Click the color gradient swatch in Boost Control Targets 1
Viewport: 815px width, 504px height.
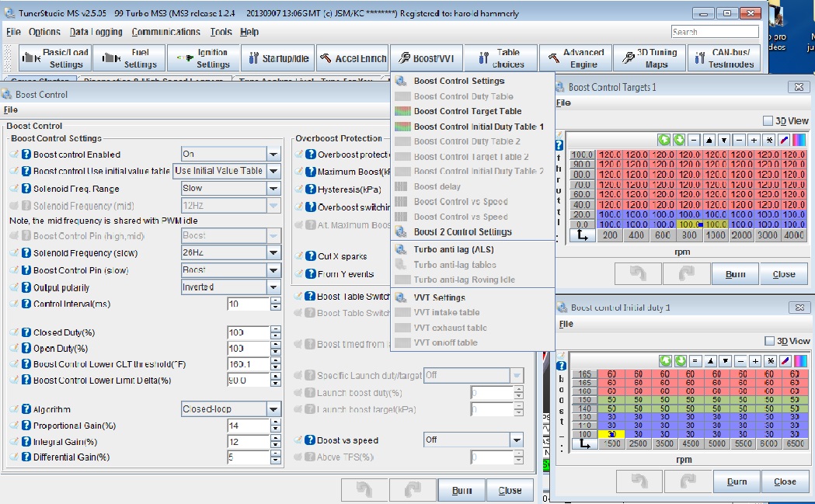coord(799,141)
